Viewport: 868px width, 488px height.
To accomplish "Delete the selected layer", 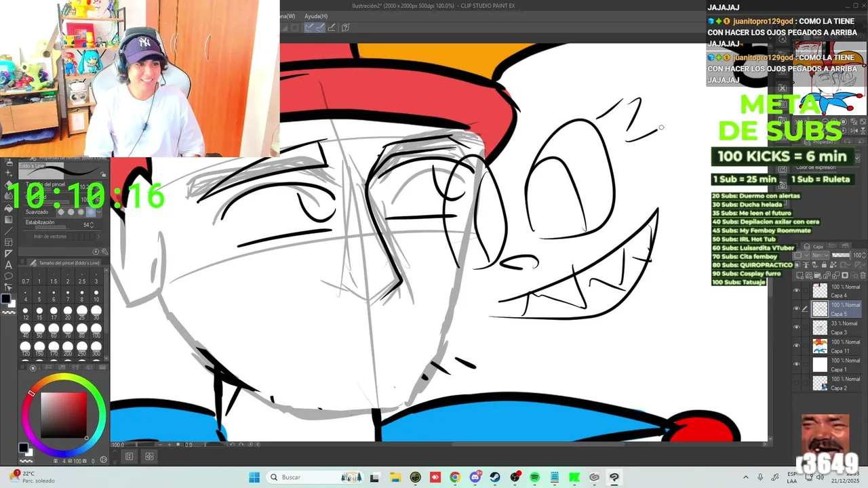I will pyautogui.click(x=863, y=276).
